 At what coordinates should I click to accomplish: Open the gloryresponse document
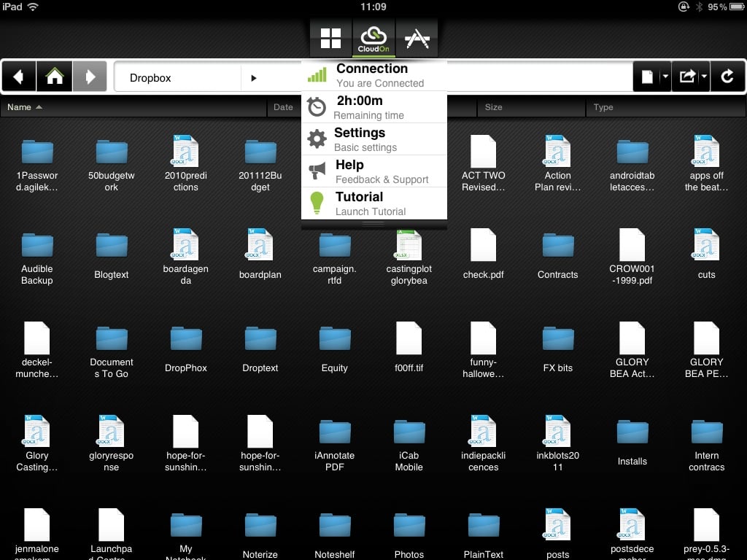tap(112, 444)
